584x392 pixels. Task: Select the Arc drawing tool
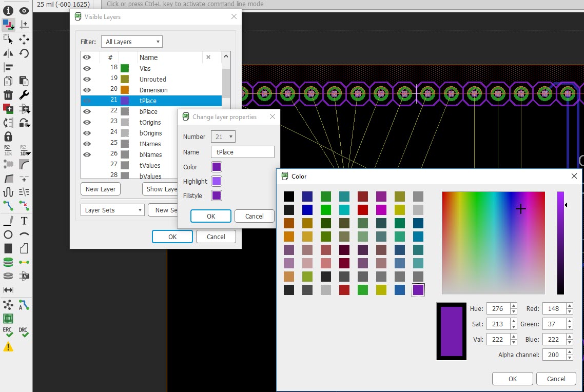point(24,234)
